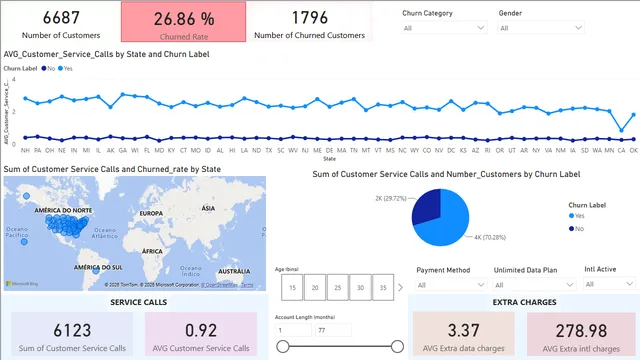
Task: Click the 'AUSTRÁLIA' label on the map
Action: coord(234,271)
